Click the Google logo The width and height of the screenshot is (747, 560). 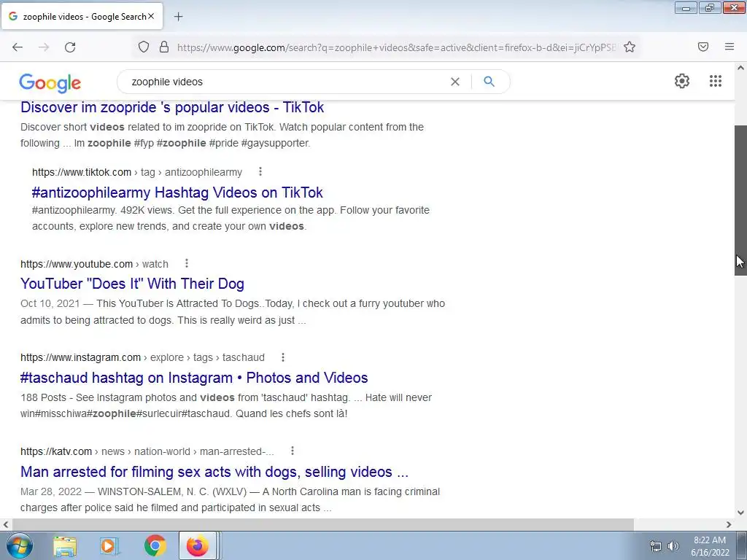coord(50,83)
